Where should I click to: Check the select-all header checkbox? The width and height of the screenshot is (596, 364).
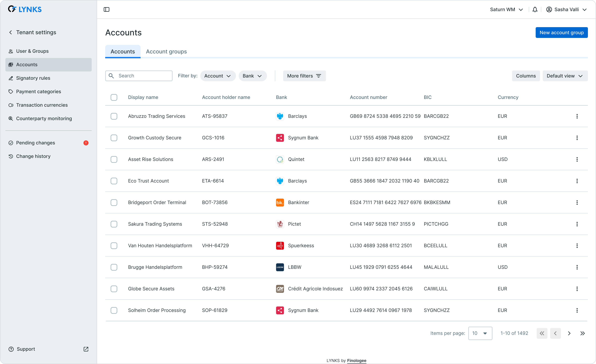114,97
